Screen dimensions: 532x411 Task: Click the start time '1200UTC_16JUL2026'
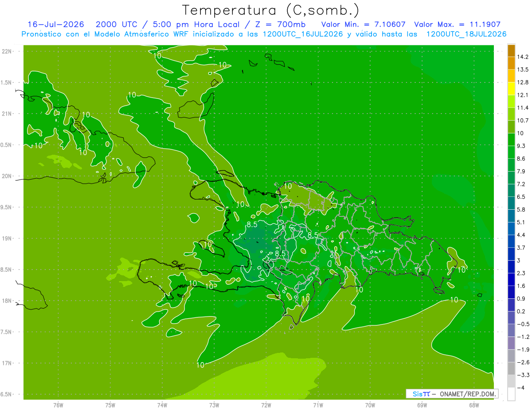pos(303,34)
